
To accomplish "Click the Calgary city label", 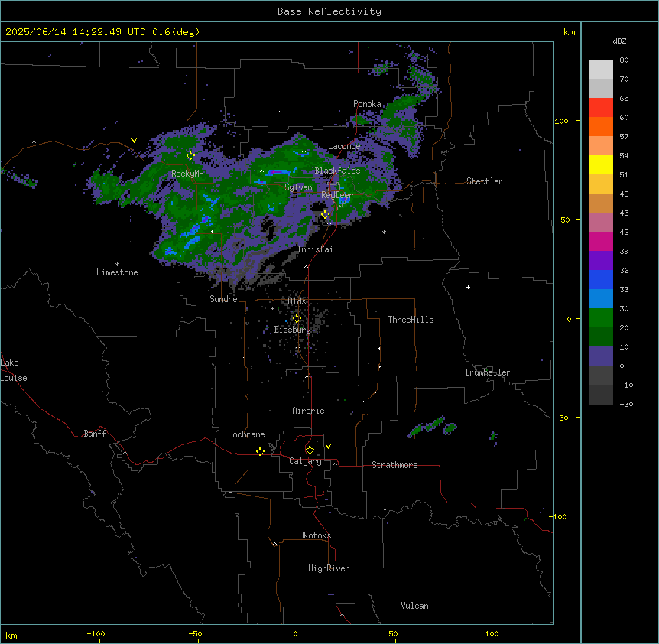I will pyautogui.click(x=306, y=461).
